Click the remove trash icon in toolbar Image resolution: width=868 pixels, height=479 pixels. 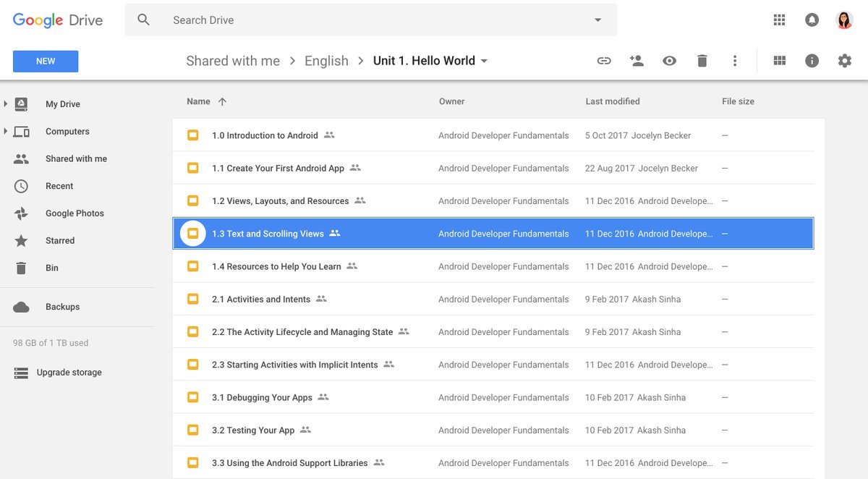coord(702,61)
